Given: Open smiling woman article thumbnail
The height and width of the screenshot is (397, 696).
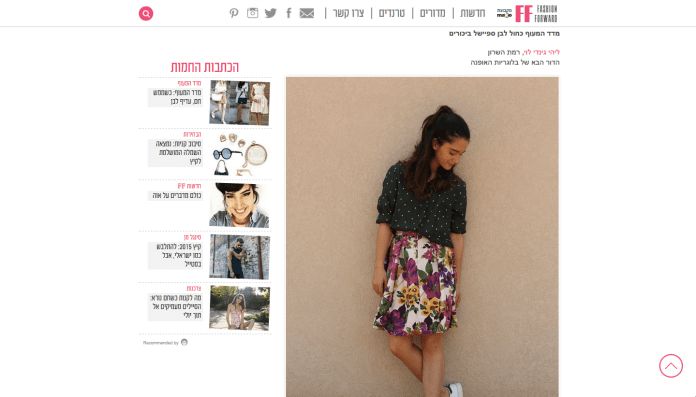Looking at the screenshot, I should 239,206.
